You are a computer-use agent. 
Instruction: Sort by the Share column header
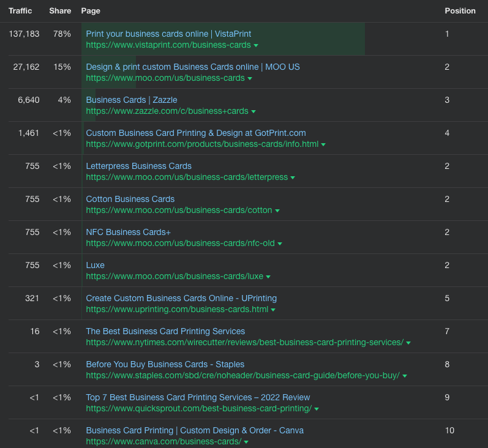(60, 11)
